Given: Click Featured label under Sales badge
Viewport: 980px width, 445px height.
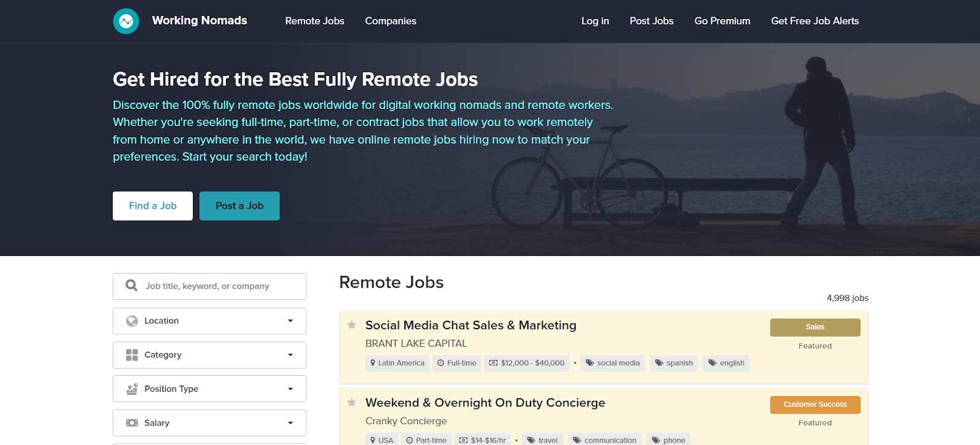Looking at the screenshot, I should [x=815, y=346].
